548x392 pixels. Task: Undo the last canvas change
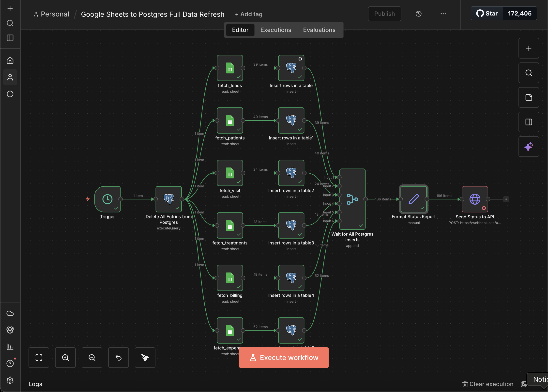pyautogui.click(x=118, y=357)
